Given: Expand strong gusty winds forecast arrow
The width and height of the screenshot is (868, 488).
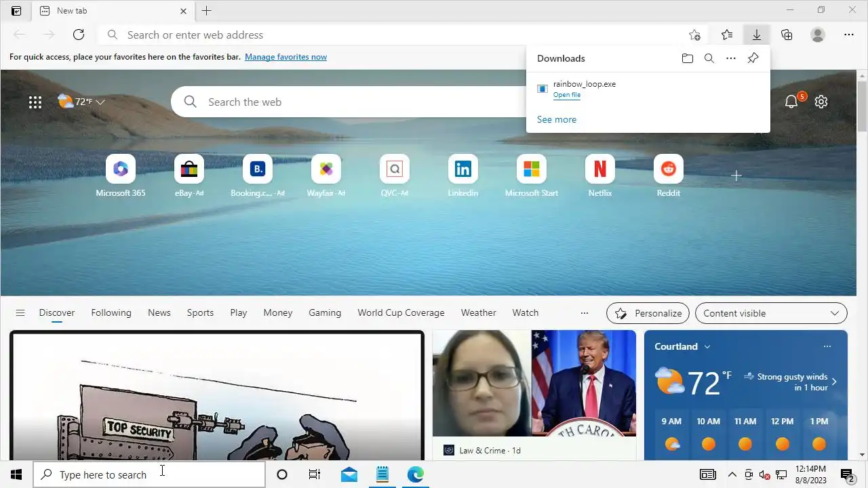Looking at the screenshot, I should point(834,382).
